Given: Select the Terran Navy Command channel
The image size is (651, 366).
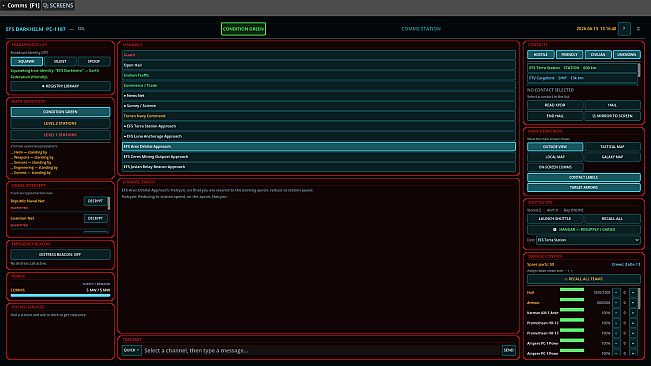Looking at the screenshot, I should coord(318,116).
